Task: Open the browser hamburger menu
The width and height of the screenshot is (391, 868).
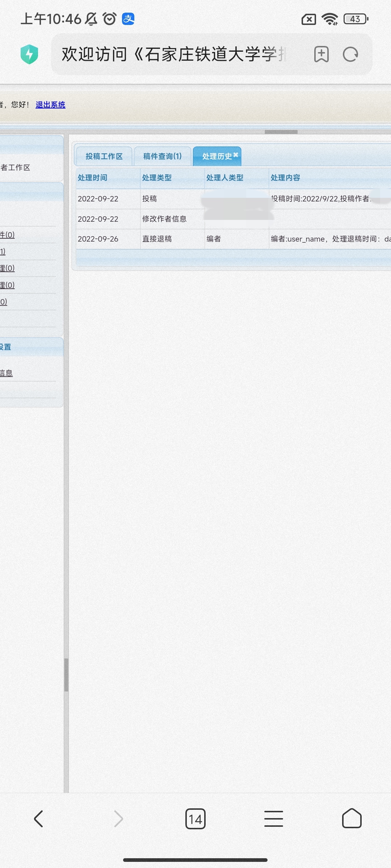Action: [273, 818]
